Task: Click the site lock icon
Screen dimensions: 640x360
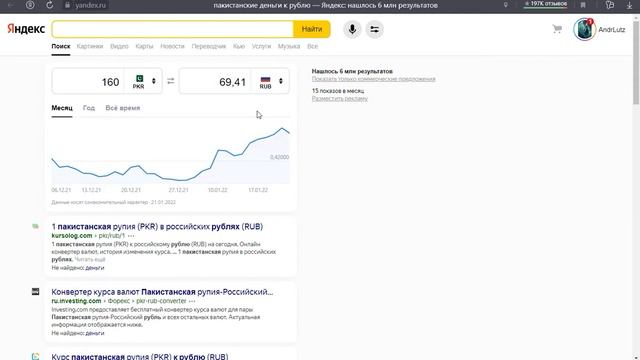Action: [x=68, y=5]
